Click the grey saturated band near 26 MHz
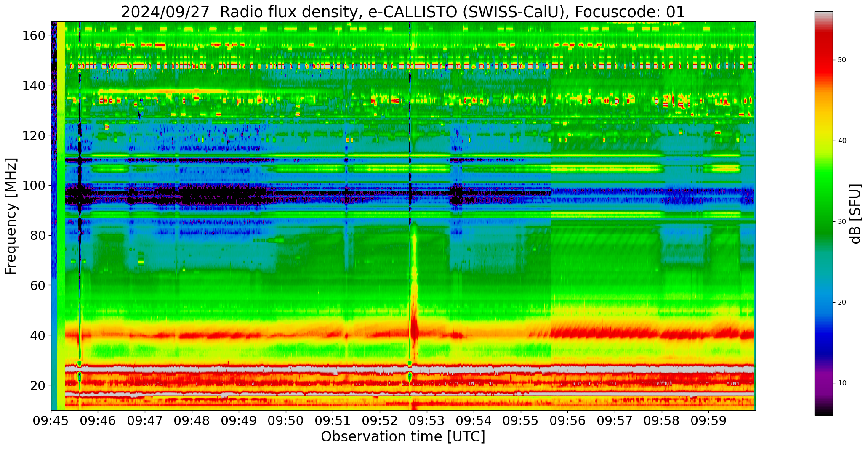The height and width of the screenshot is (449, 868). point(410,369)
